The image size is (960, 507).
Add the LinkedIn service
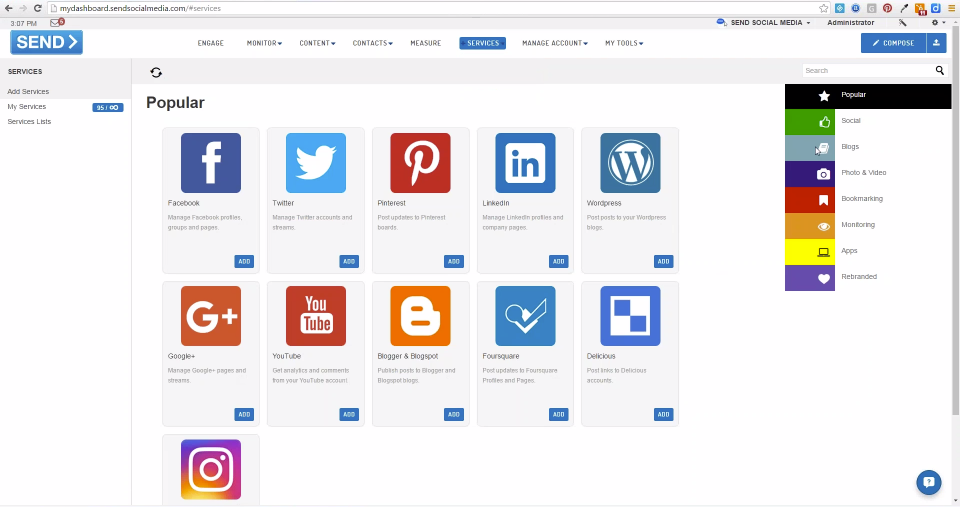(558, 261)
